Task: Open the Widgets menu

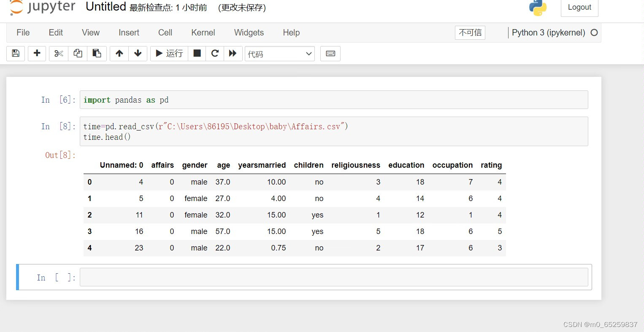Action: pyautogui.click(x=249, y=33)
